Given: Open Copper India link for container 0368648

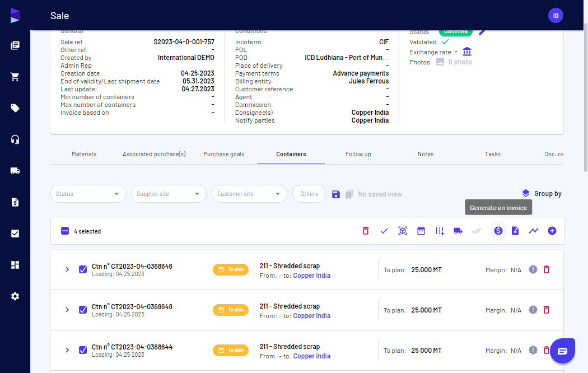Looking at the screenshot, I should (x=311, y=316).
